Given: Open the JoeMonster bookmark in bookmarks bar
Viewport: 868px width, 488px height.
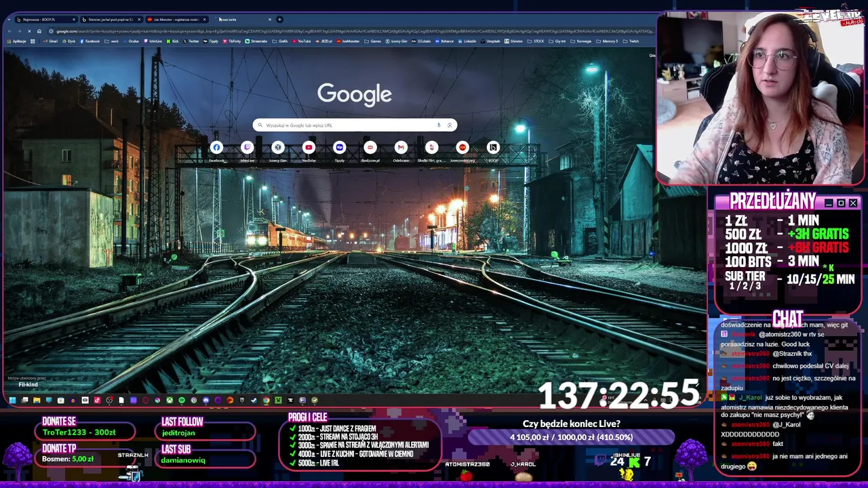Looking at the screenshot, I should (347, 41).
